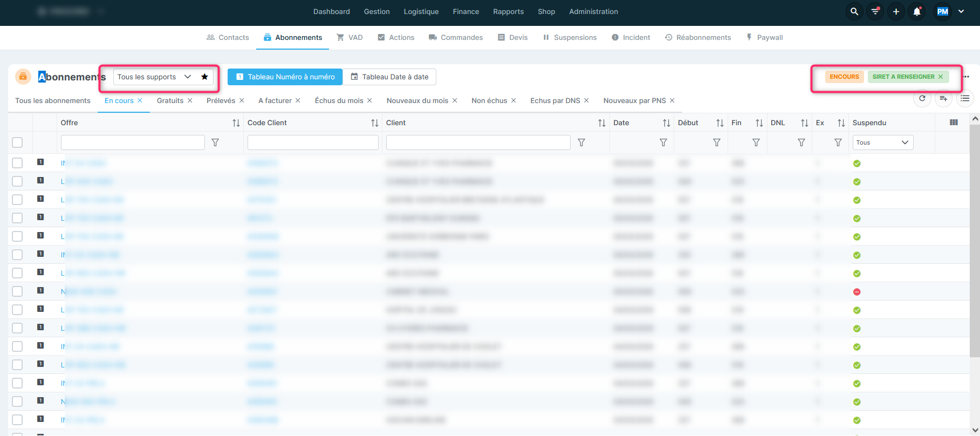Click the Client filter text field
The image size is (980, 436).
coord(478,142)
